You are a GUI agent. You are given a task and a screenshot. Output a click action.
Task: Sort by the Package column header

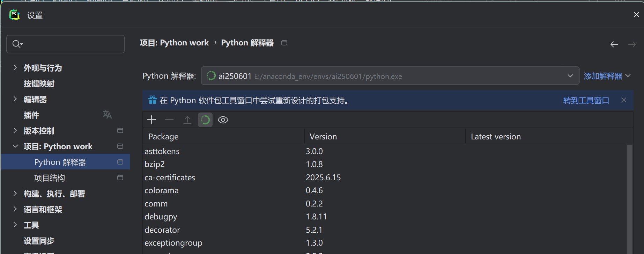(x=223, y=136)
